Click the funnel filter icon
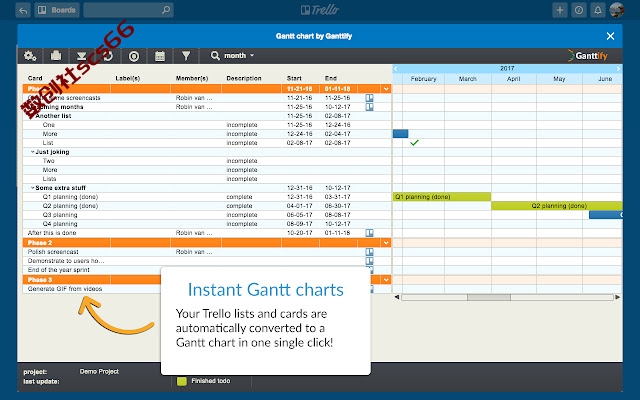 pos(186,56)
